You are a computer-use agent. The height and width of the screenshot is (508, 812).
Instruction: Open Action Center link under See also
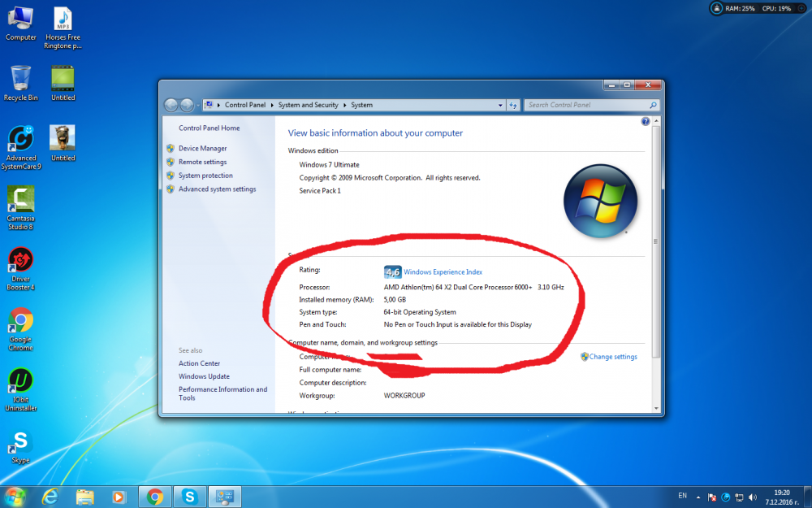point(200,363)
